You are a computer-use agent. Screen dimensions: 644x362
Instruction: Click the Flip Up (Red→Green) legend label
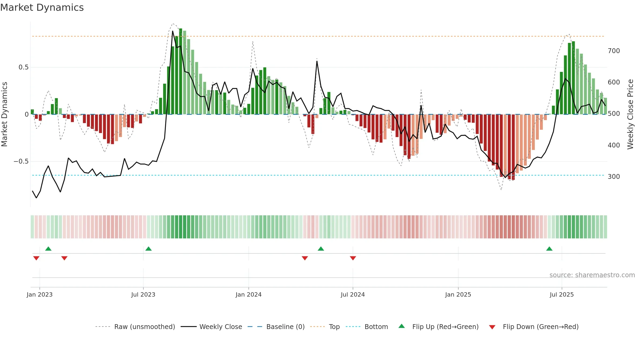click(445, 327)
